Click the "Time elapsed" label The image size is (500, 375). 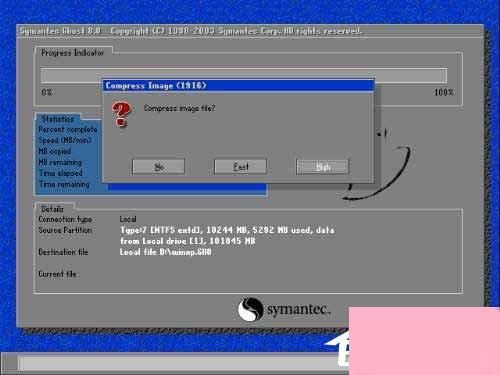click(x=61, y=173)
